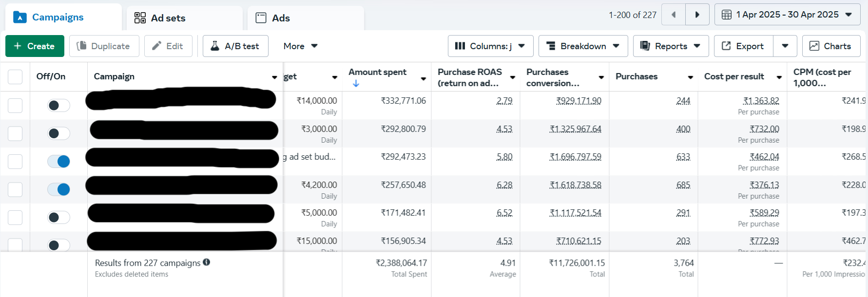
Task: Export the campaign data
Action: [x=743, y=46]
